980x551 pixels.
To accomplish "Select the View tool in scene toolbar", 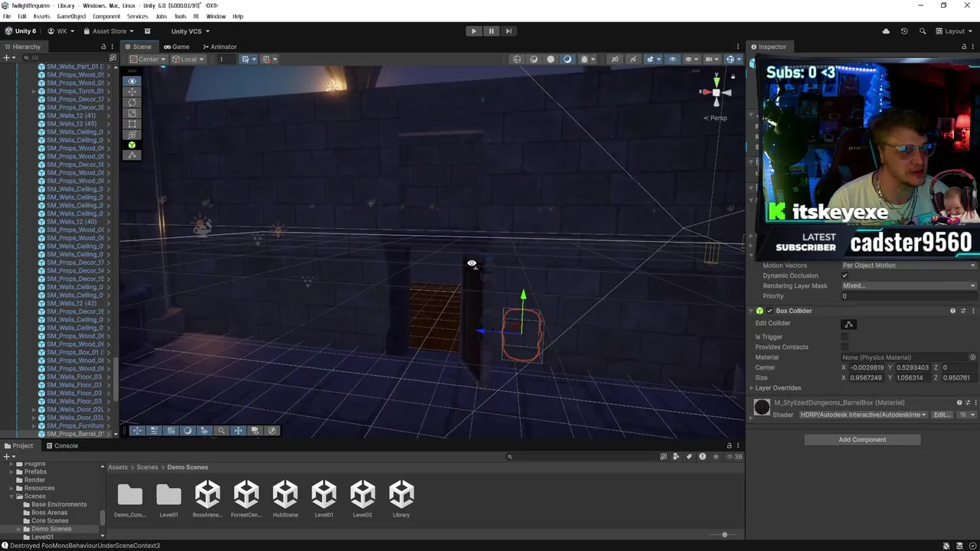I will (x=132, y=81).
